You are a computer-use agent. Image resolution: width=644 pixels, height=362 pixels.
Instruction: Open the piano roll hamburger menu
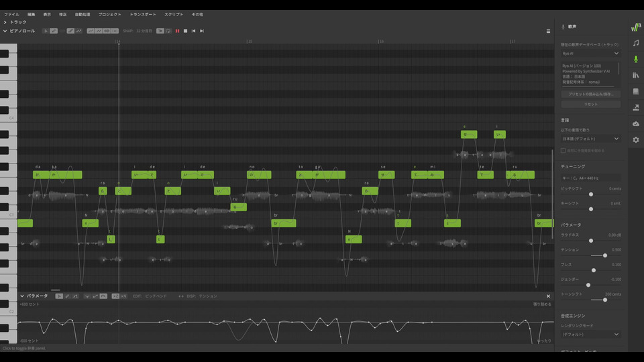point(548,32)
